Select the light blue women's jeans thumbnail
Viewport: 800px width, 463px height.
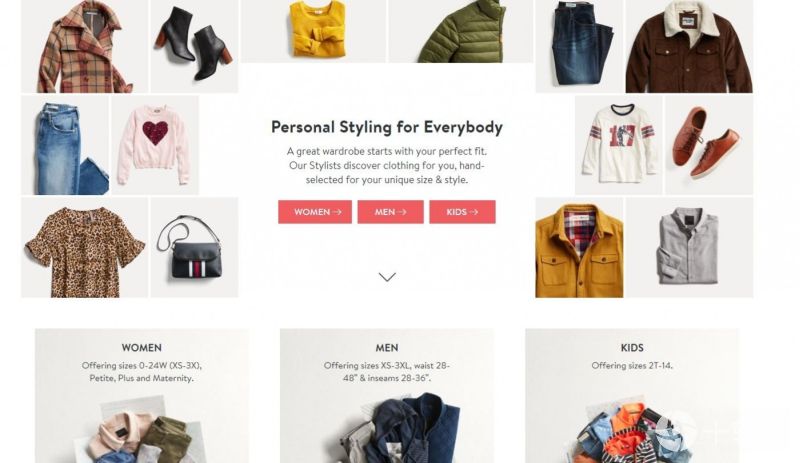(65, 145)
